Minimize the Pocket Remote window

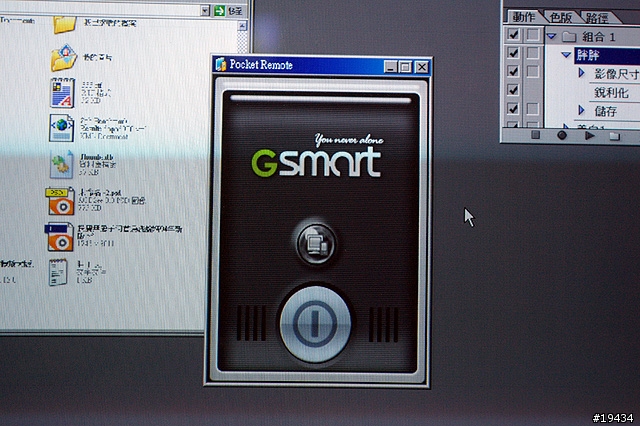coord(391,67)
